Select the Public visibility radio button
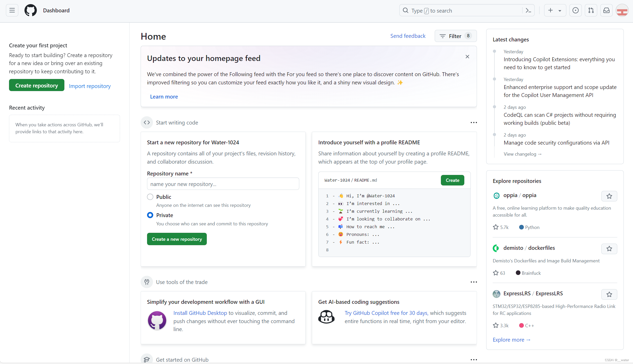 point(150,197)
